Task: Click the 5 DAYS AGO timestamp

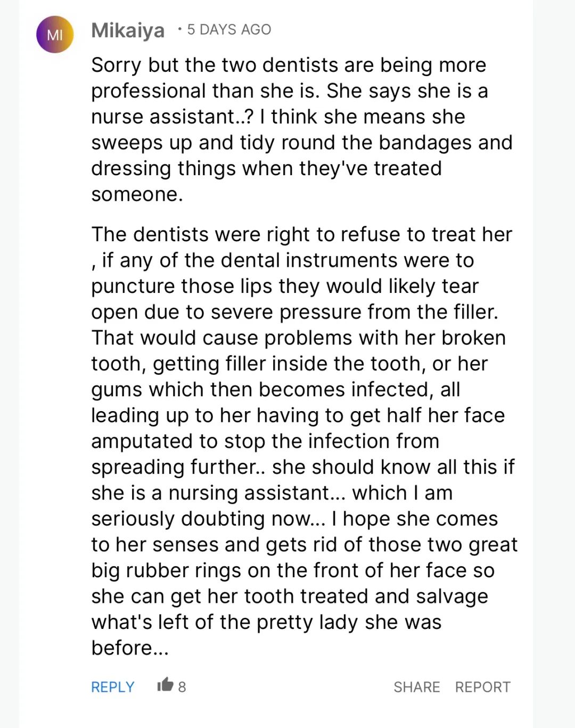Action: [229, 29]
